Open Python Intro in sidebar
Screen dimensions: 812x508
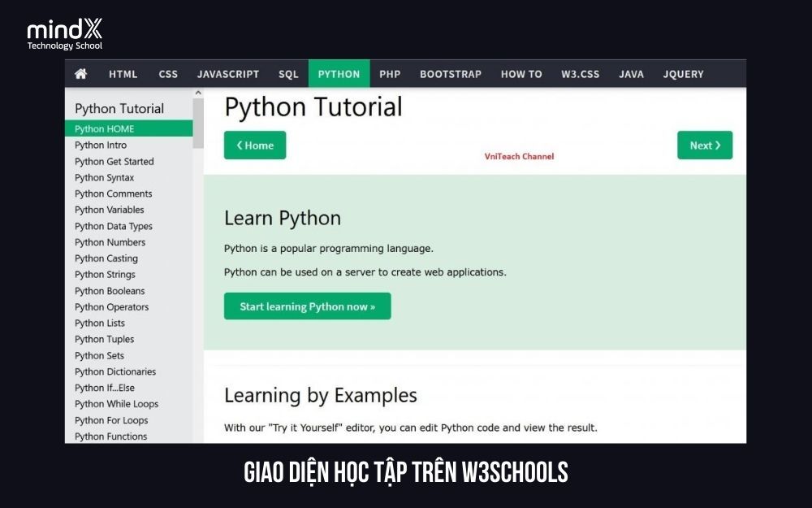click(101, 145)
